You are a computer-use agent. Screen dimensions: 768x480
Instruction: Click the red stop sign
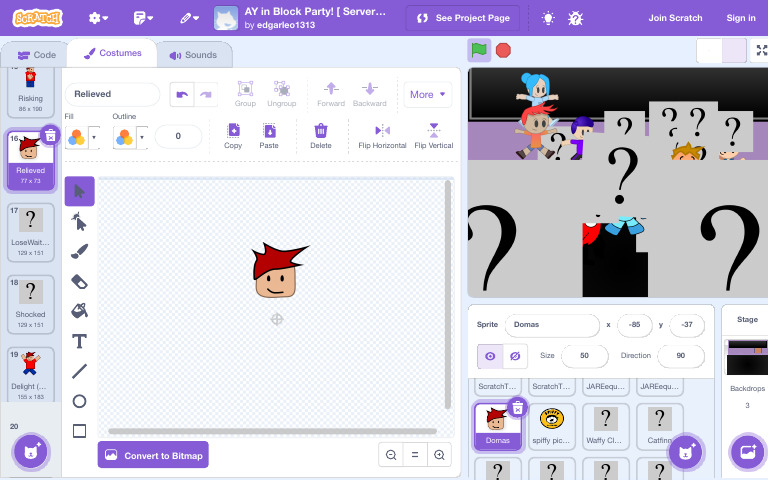pos(503,50)
